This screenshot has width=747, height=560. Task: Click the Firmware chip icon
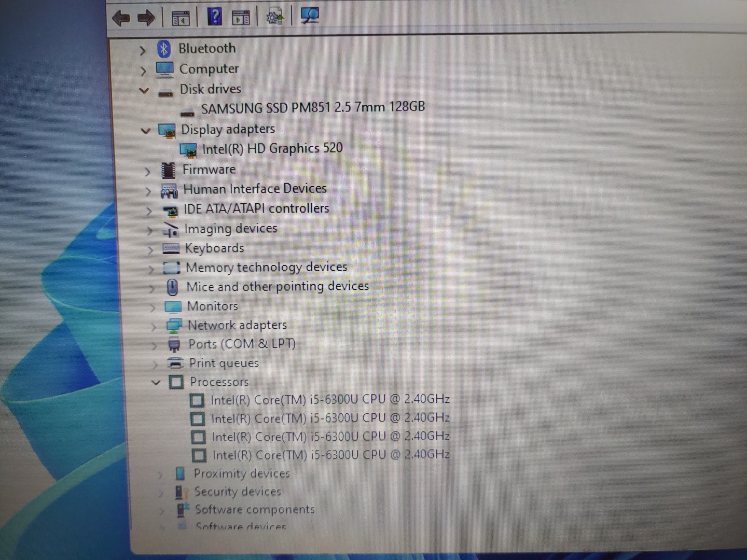(x=168, y=170)
